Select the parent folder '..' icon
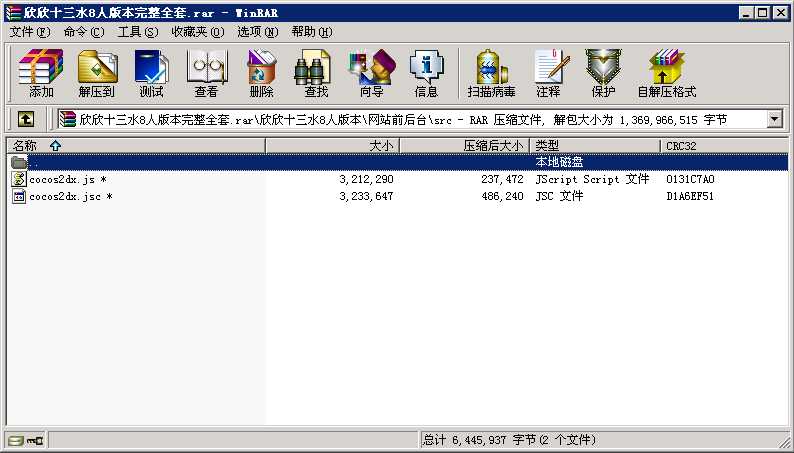This screenshot has width=794, height=453. point(19,162)
